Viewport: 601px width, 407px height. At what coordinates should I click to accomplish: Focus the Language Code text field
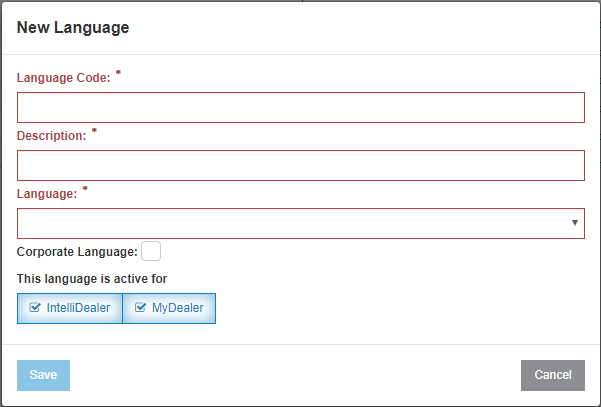(x=301, y=107)
